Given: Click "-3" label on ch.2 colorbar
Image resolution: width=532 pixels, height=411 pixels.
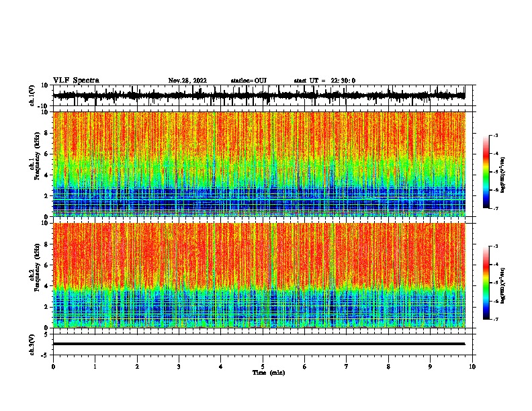Looking at the screenshot, I should coord(495,246).
